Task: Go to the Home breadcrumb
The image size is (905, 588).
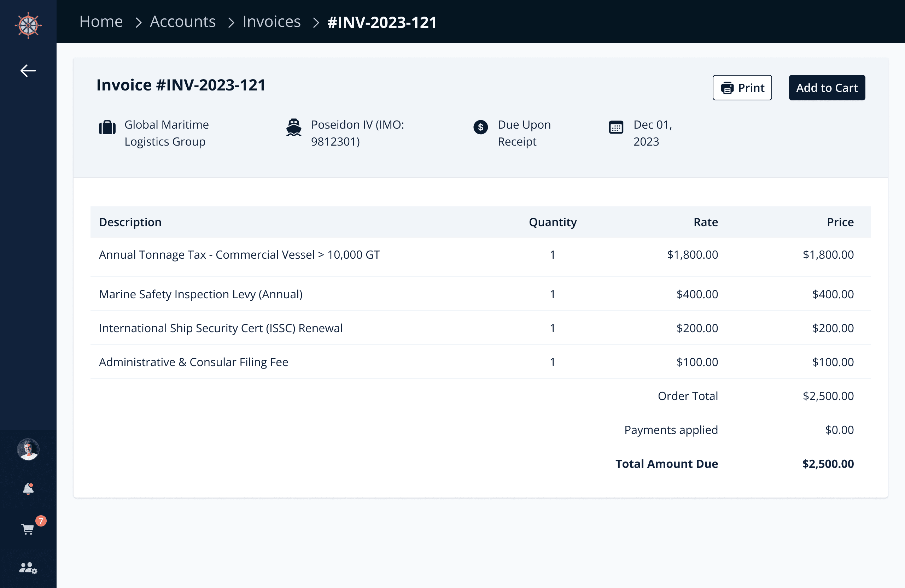Action: (x=101, y=22)
